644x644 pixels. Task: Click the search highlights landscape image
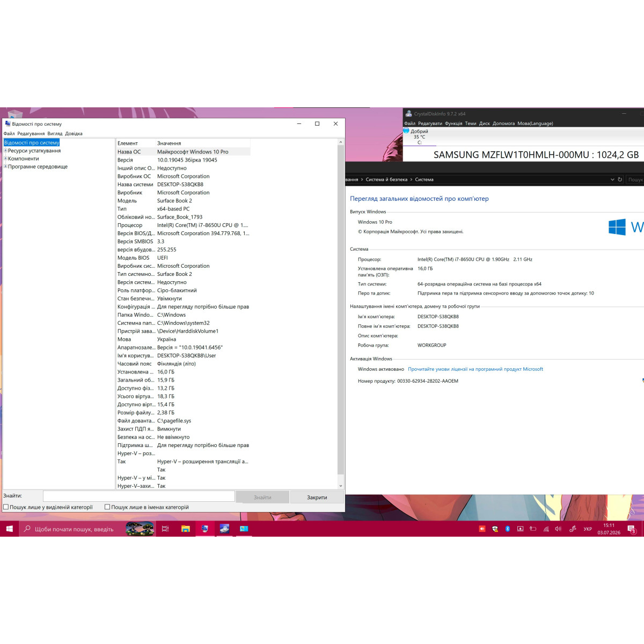click(140, 529)
